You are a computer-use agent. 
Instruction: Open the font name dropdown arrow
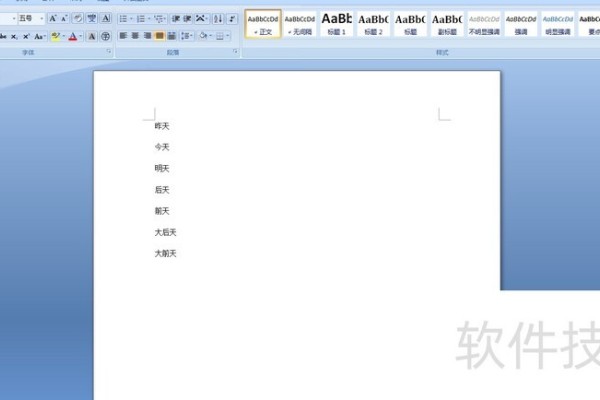click(14, 18)
